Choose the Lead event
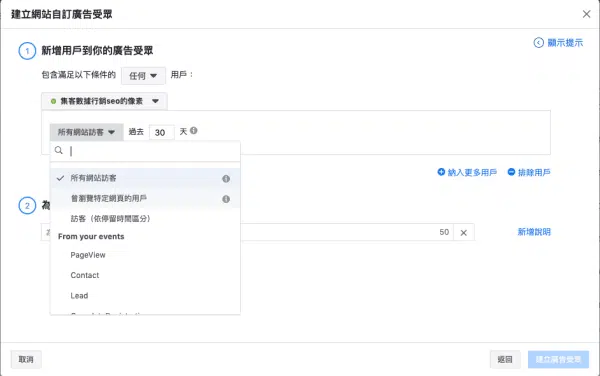The image size is (600, 376). pos(145,296)
